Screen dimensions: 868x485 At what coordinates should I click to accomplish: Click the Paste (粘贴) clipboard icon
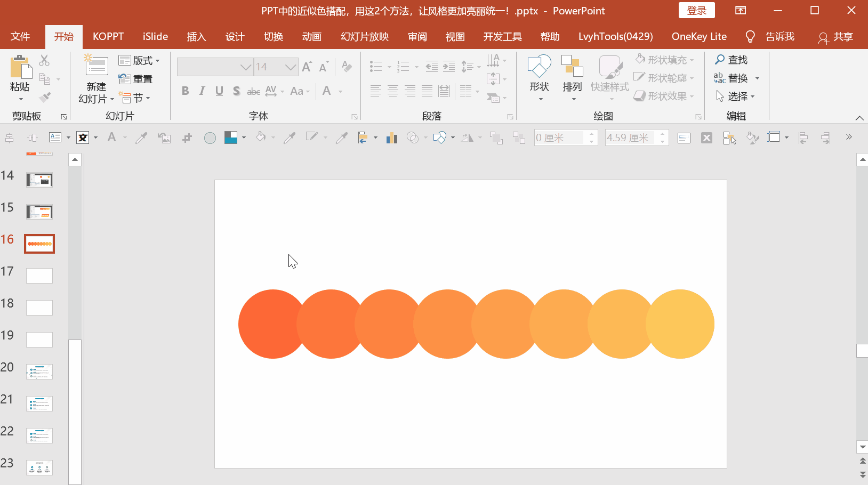20,68
